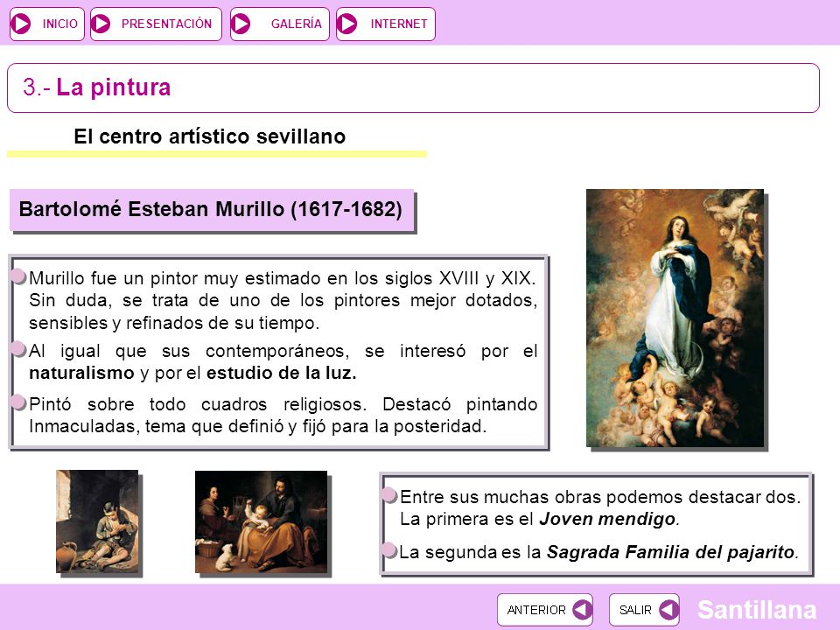Open the INTERNET section

pos(386,24)
